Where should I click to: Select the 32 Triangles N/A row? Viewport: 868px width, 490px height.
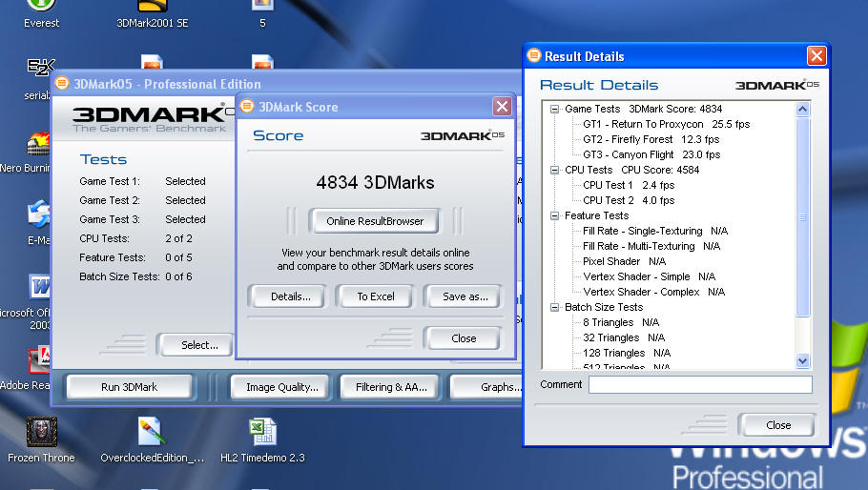[x=624, y=337]
